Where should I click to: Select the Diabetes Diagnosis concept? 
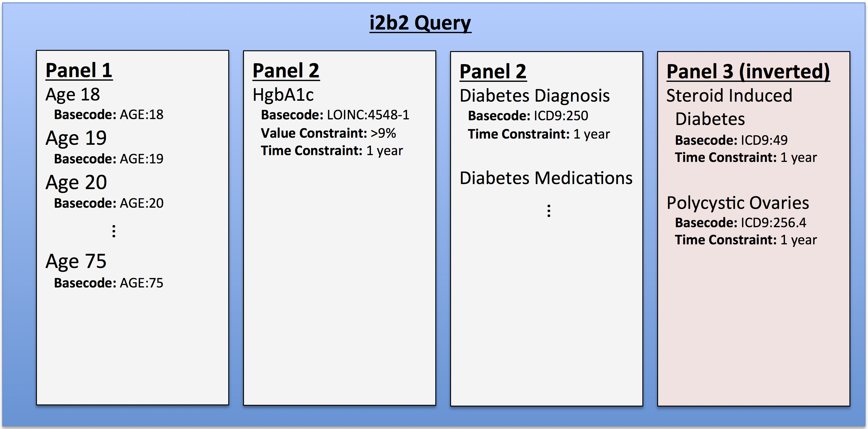(x=534, y=96)
